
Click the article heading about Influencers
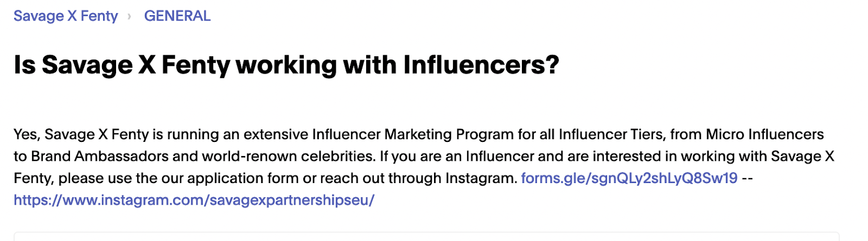coord(286,65)
